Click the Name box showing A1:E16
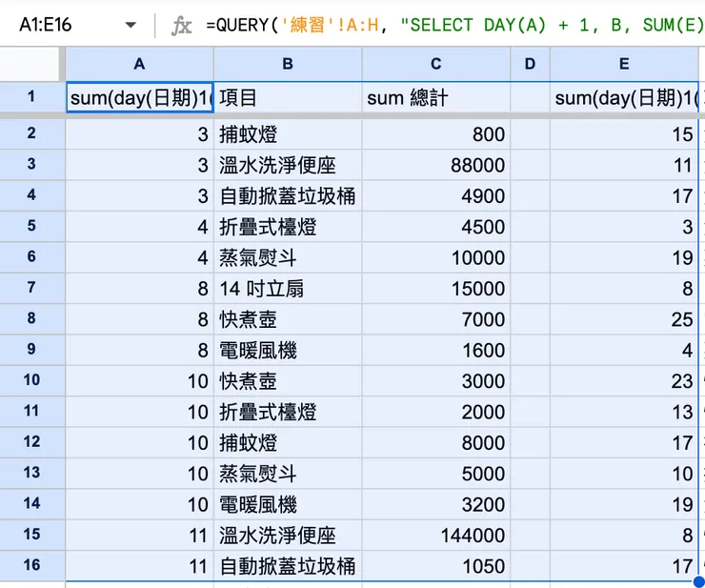705x588 pixels. 46,25
